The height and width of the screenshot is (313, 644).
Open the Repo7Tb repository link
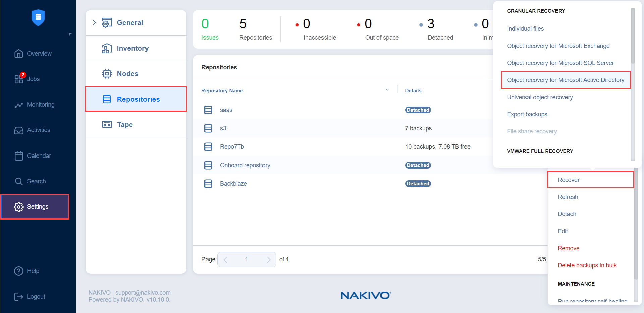click(x=232, y=147)
